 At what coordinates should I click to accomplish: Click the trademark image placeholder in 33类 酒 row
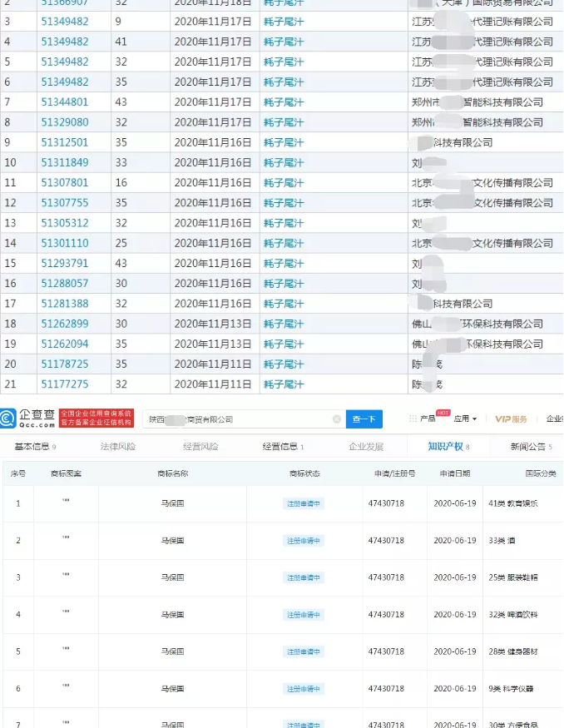tap(66, 537)
